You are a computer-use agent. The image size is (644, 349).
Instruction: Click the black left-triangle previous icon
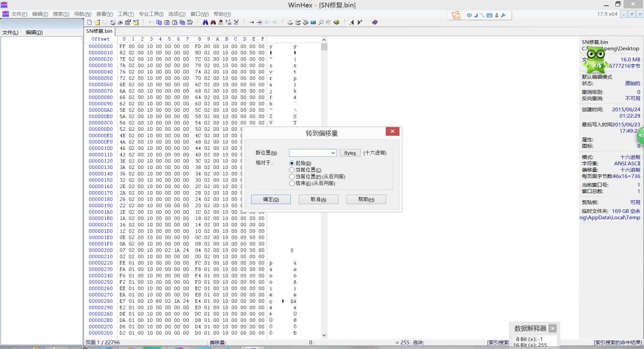point(352,22)
